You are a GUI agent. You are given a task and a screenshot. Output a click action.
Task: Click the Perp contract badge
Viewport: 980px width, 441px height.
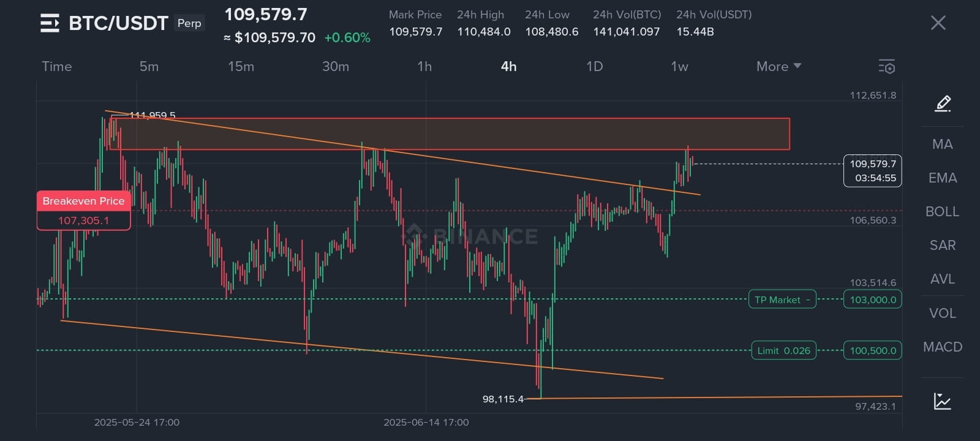(x=189, y=23)
